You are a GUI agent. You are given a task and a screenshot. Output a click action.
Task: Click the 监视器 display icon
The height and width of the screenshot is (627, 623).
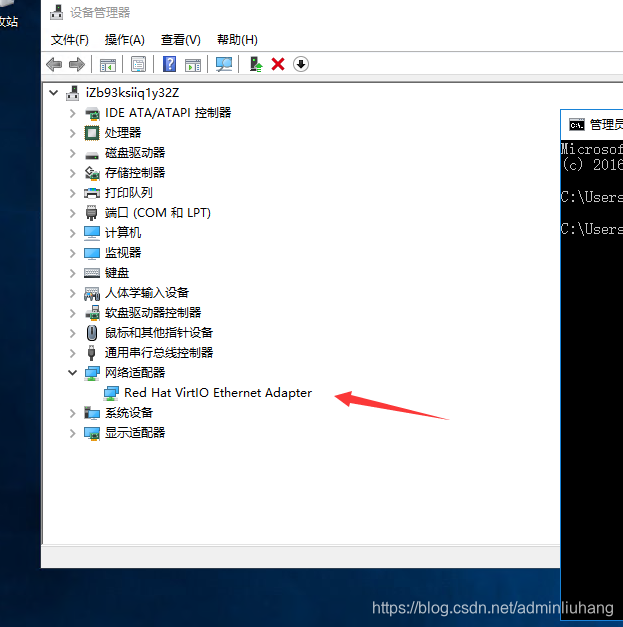pos(92,254)
